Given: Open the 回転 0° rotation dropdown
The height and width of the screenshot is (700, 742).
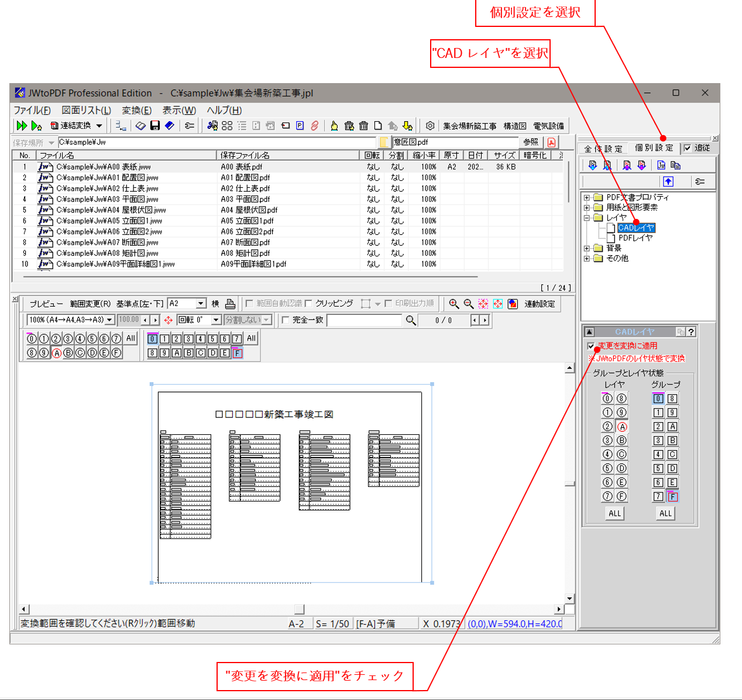Looking at the screenshot, I should pyautogui.click(x=216, y=320).
